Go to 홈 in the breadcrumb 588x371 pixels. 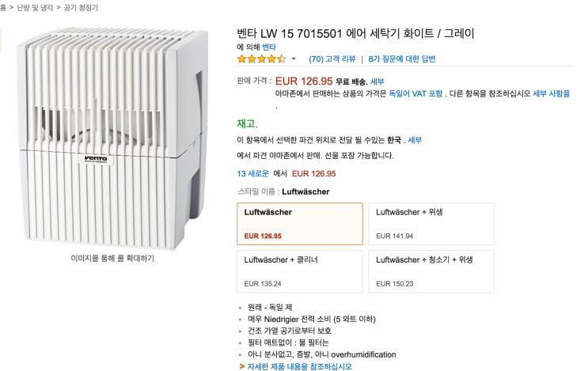(3, 7)
